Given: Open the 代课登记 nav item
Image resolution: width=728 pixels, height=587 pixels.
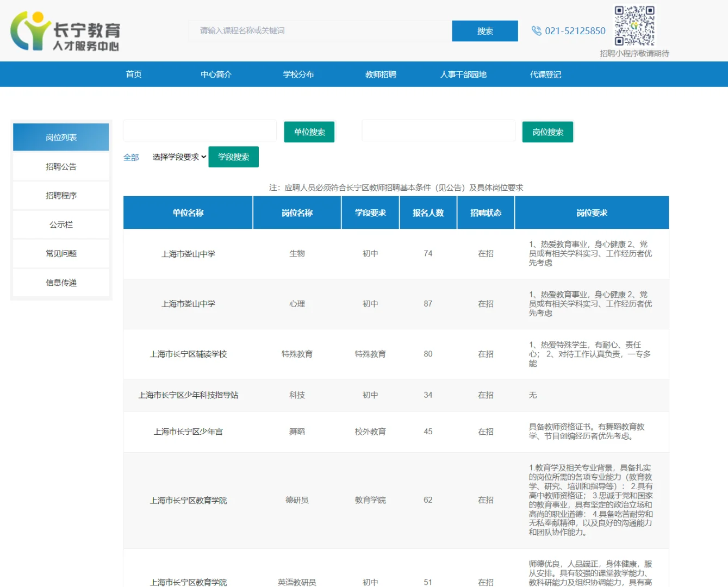Looking at the screenshot, I should 545,74.
